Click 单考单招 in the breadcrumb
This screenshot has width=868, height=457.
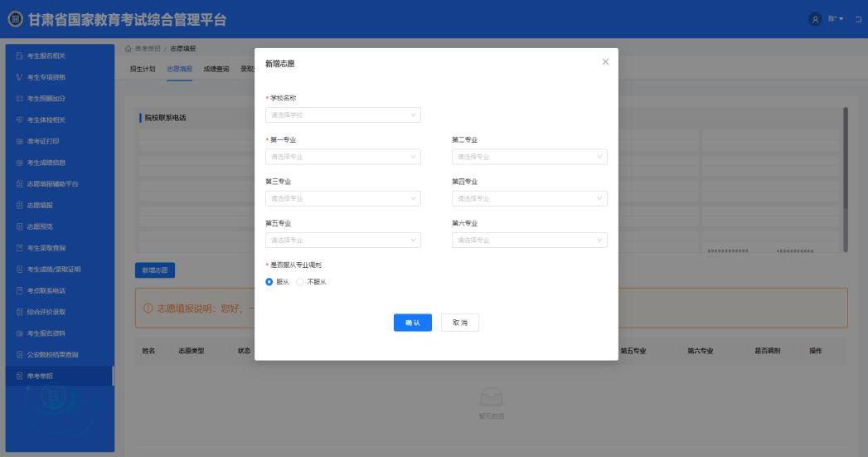tap(148, 49)
